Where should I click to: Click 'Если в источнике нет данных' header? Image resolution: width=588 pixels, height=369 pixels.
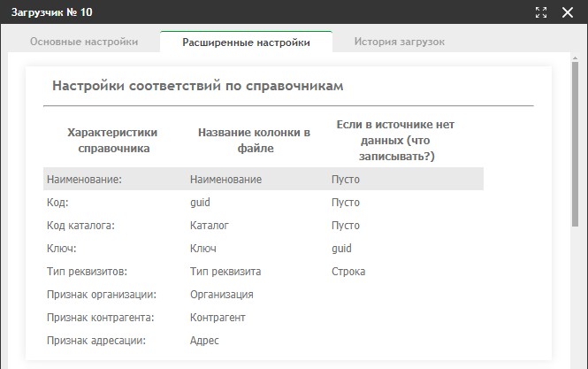pos(395,141)
